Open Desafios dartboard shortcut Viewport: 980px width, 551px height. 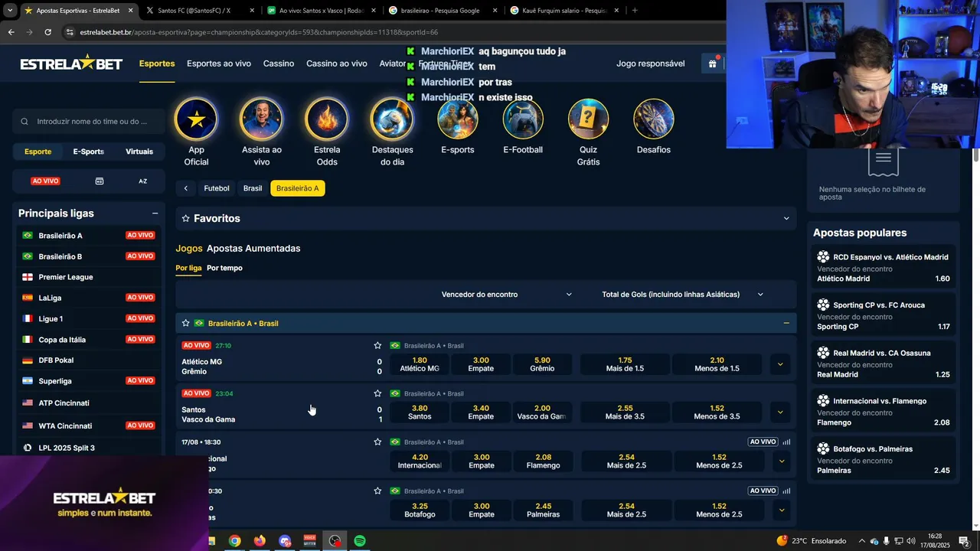pos(654,119)
